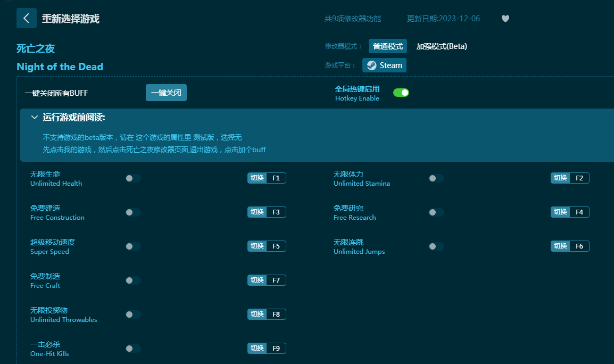Edit the F3 hotkey field

[276, 212]
